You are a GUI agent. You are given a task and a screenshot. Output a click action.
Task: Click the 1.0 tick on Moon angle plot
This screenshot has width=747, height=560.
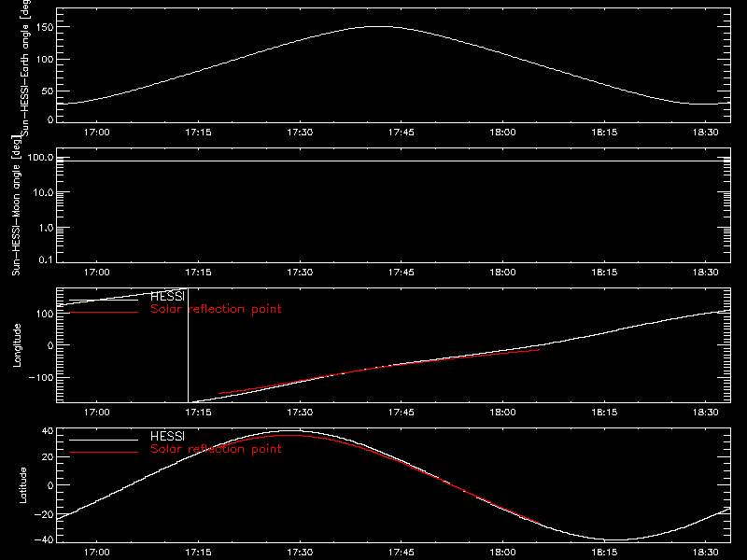pyautogui.click(x=46, y=228)
